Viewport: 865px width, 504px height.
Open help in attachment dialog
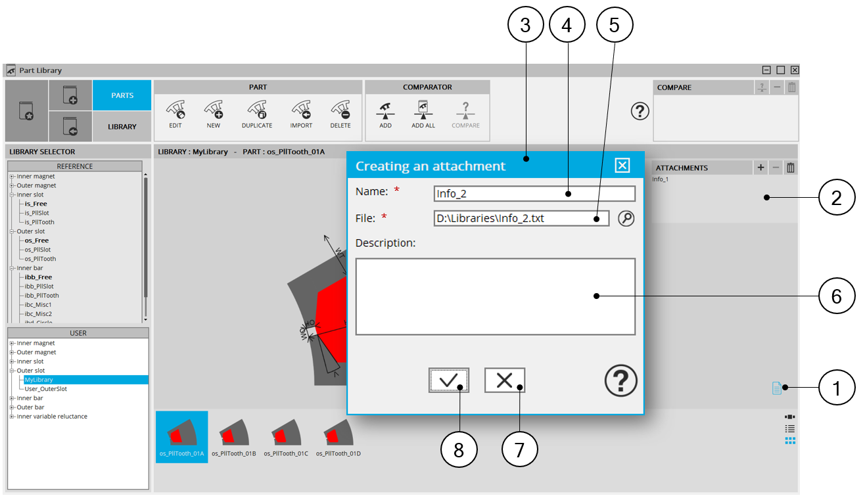620,380
